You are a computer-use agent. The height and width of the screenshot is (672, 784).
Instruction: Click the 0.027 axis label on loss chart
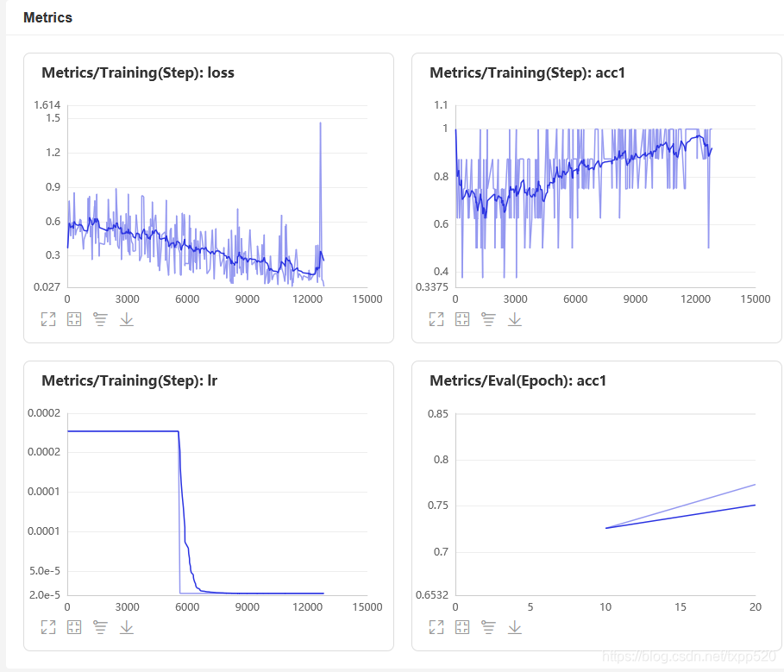tap(47, 287)
